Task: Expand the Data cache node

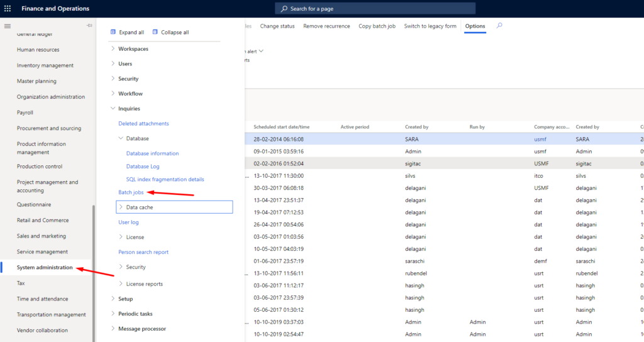Action: coord(121,207)
